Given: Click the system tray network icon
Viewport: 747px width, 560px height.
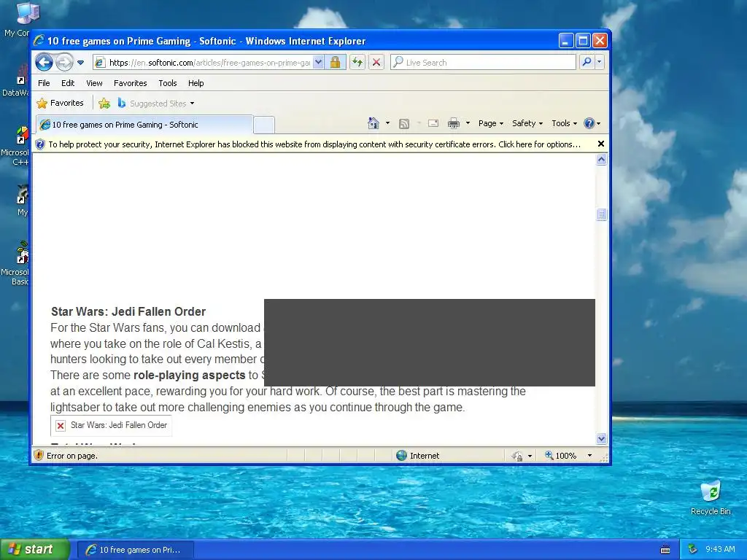Looking at the screenshot, I should tap(692, 550).
